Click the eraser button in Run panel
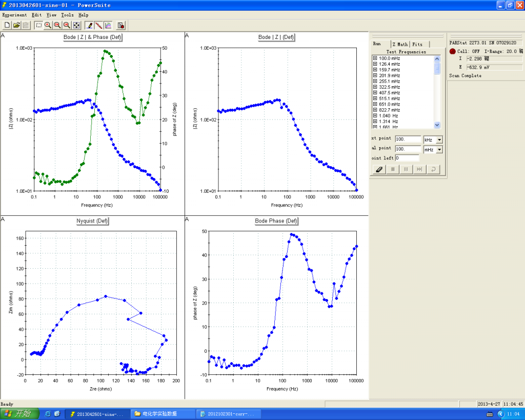The width and height of the screenshot is (525, 420). coord(379,169)
